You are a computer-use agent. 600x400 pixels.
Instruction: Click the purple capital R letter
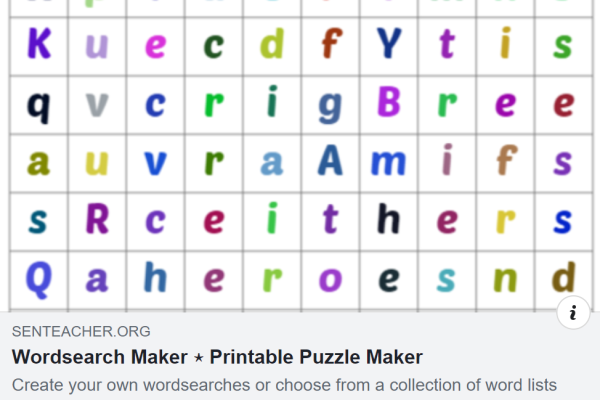click(97, 220)
